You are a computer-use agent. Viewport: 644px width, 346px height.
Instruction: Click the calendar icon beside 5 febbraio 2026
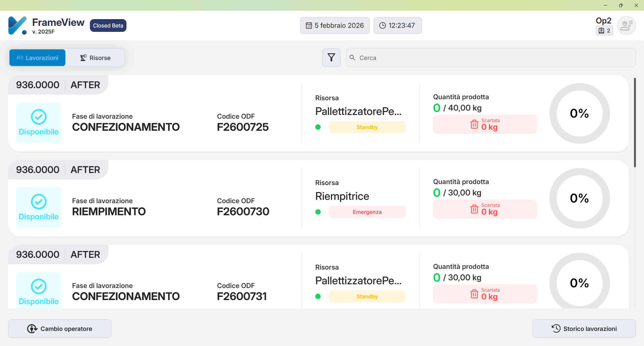[x=309, y=25]
